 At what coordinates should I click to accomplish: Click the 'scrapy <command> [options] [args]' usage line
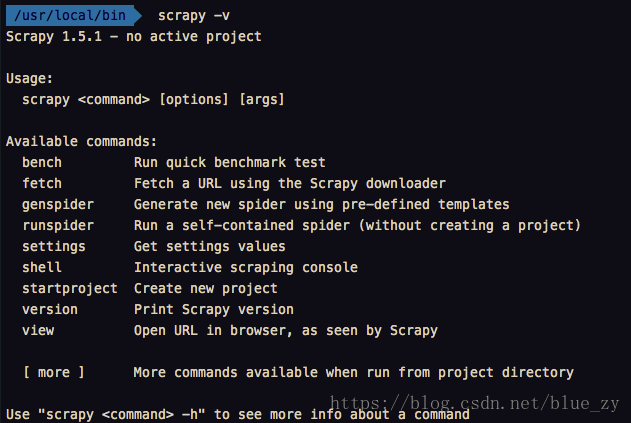click(153, 99)
